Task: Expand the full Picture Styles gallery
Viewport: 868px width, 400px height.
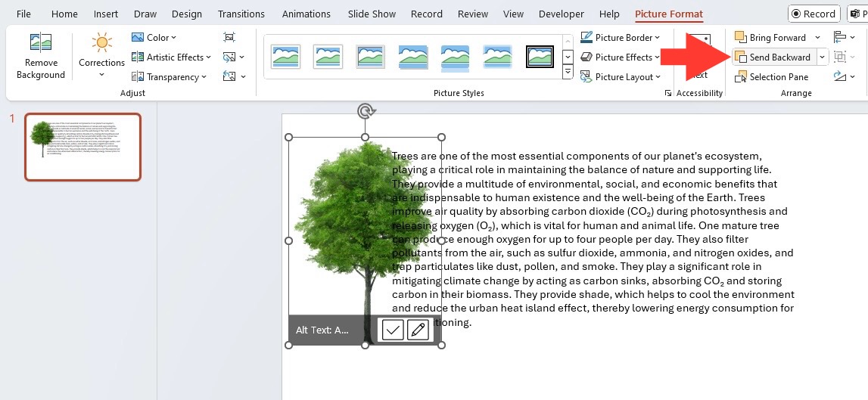Action: click(568, 71)
